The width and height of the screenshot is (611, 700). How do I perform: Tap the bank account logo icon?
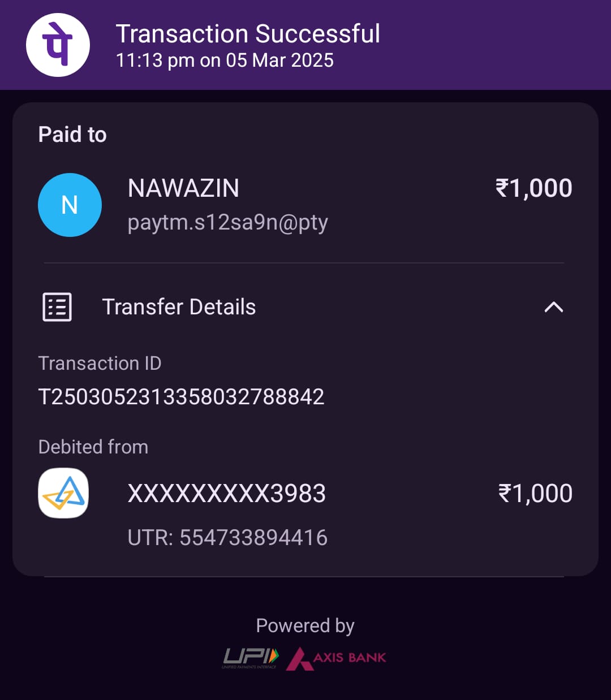[63, 493]
